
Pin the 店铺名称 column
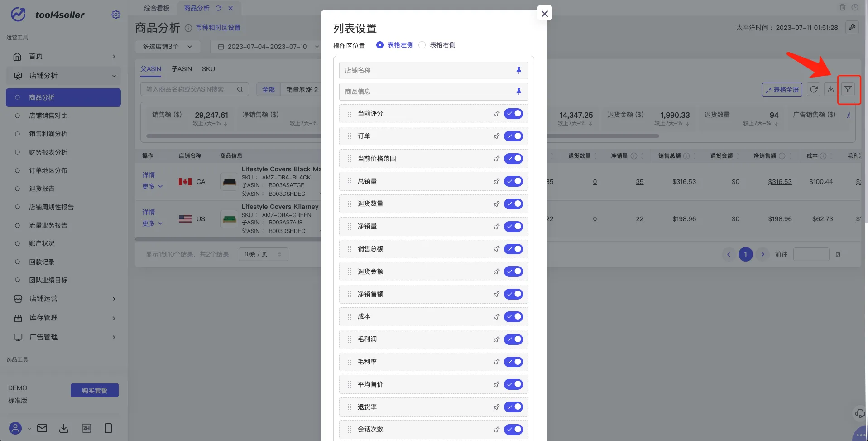[519, 70]
